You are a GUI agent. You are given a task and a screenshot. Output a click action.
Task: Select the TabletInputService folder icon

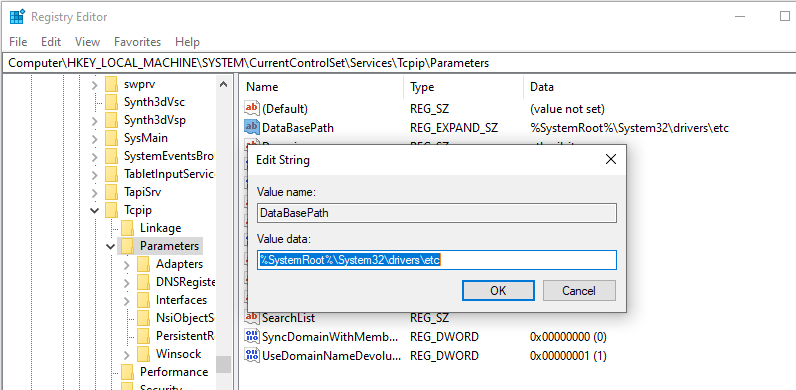(x=112, y=174)
